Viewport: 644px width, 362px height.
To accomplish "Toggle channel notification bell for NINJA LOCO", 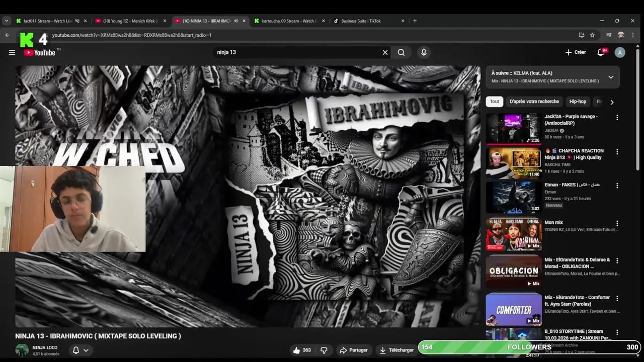I will coord(76,350).
